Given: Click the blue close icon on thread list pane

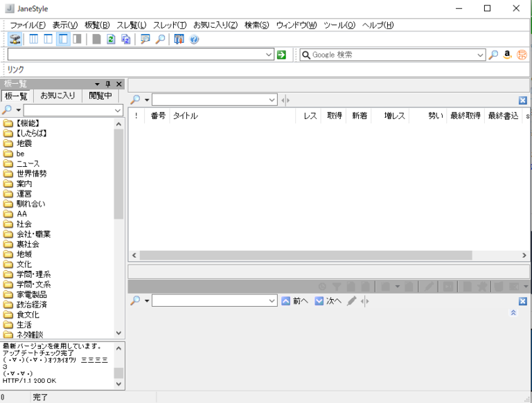Looking at the screenshot, I should coord(522,100).
